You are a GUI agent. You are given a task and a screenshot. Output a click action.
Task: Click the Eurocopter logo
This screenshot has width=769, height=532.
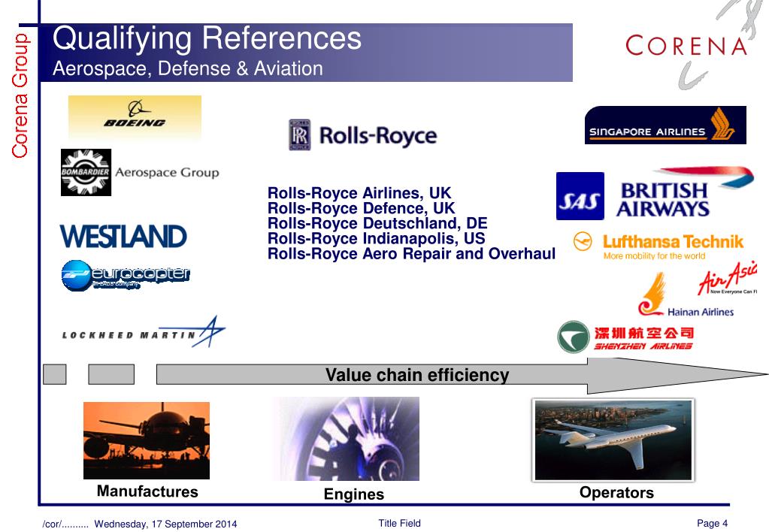126,275
